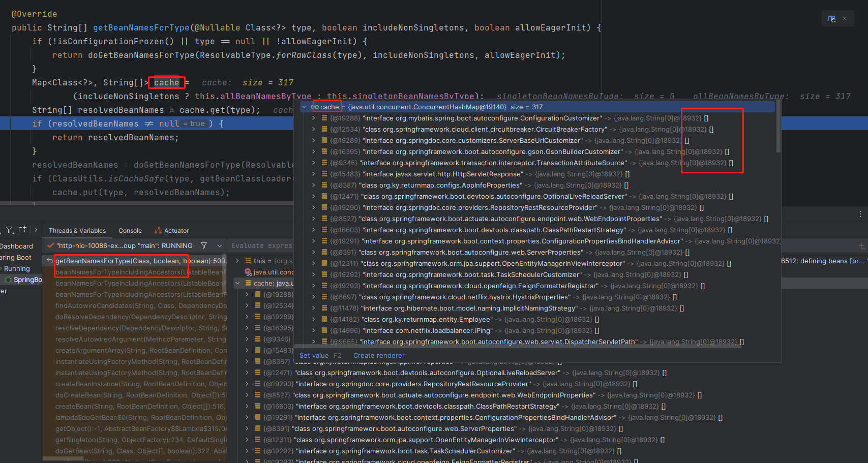Click the thread running checkmark icon
This screenshot has width=868, height=463.
(x=50, y=245)
